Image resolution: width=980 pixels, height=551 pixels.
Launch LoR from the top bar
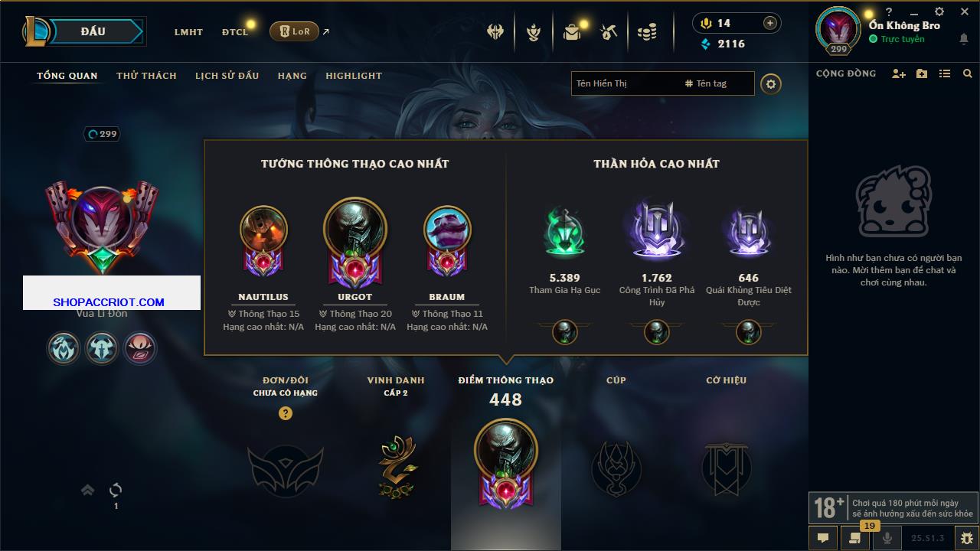(x=294, y=31)
